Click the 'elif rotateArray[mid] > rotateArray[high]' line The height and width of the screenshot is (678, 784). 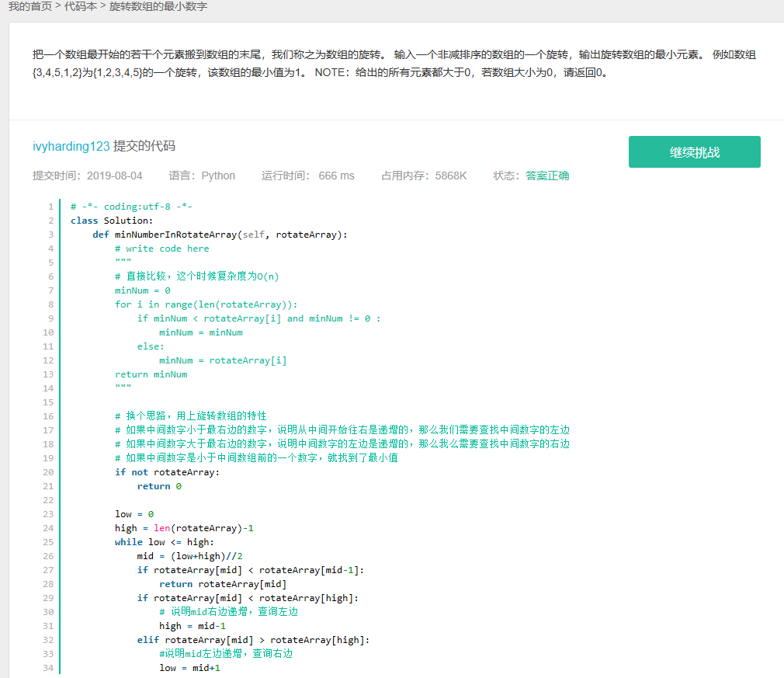tap(253, 640)
